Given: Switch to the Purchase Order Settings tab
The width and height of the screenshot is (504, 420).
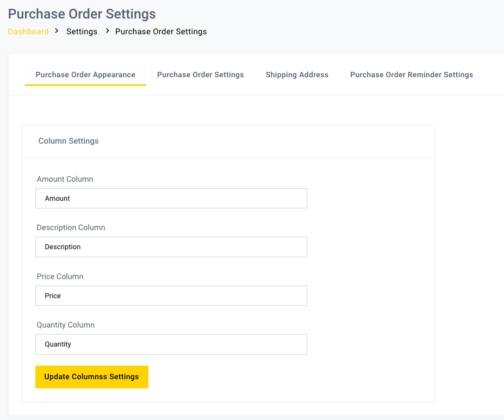Looking at the screenshot, I should [200, 75].
